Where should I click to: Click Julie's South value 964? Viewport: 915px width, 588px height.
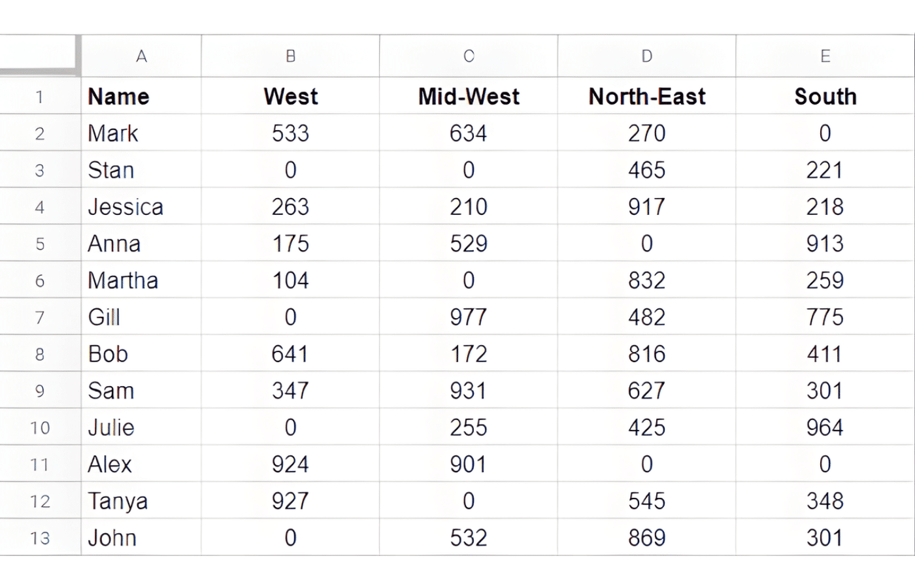(825, 427)
